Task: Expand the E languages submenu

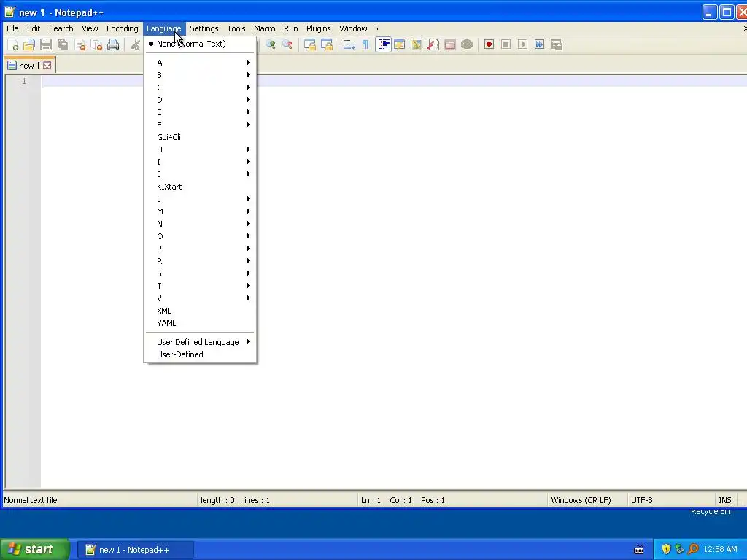Action: (200, 112)
